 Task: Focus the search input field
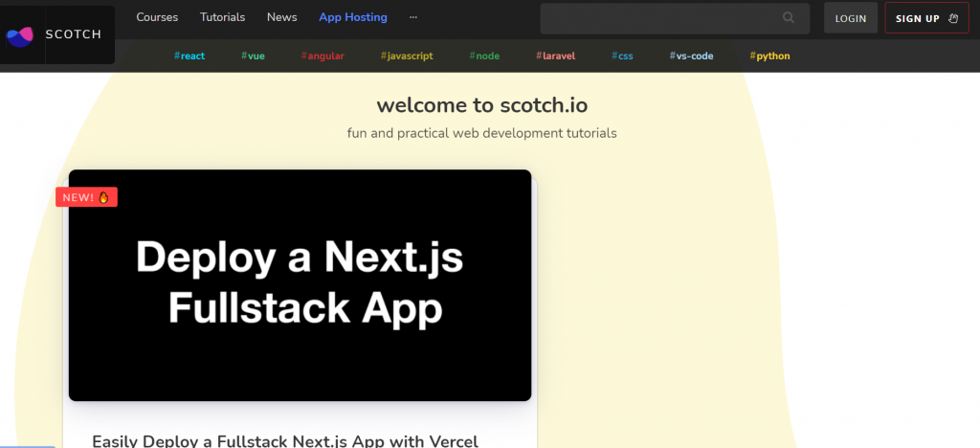[x=660, y=18]
